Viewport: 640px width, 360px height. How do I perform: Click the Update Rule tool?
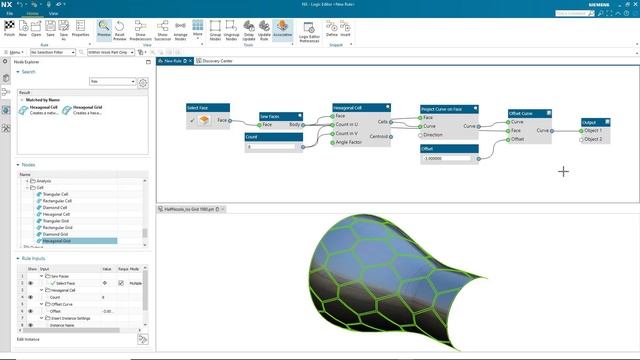[x=264, y=30]
